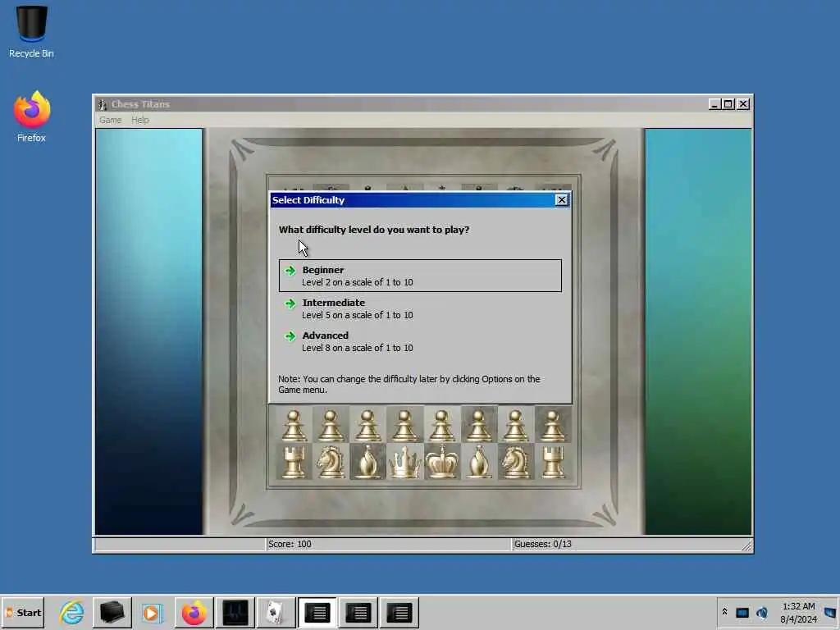
Task: Open the black folder taskbar icon
Action: click(112, 612)
